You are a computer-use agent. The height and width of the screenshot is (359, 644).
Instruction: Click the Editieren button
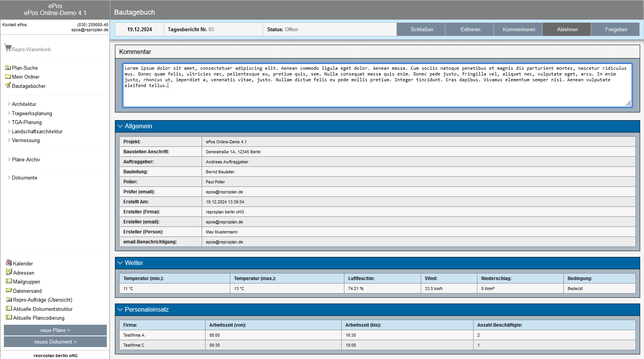(470, 29)
